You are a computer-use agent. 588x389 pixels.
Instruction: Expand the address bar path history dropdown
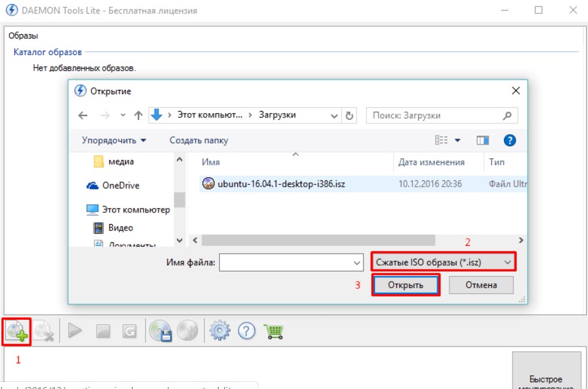click(334, 116)
